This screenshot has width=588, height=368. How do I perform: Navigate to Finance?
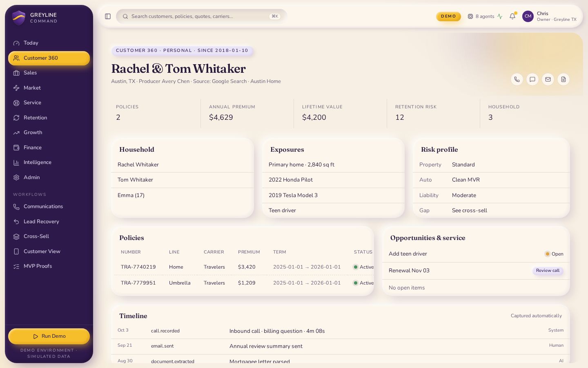pos(49,148)
